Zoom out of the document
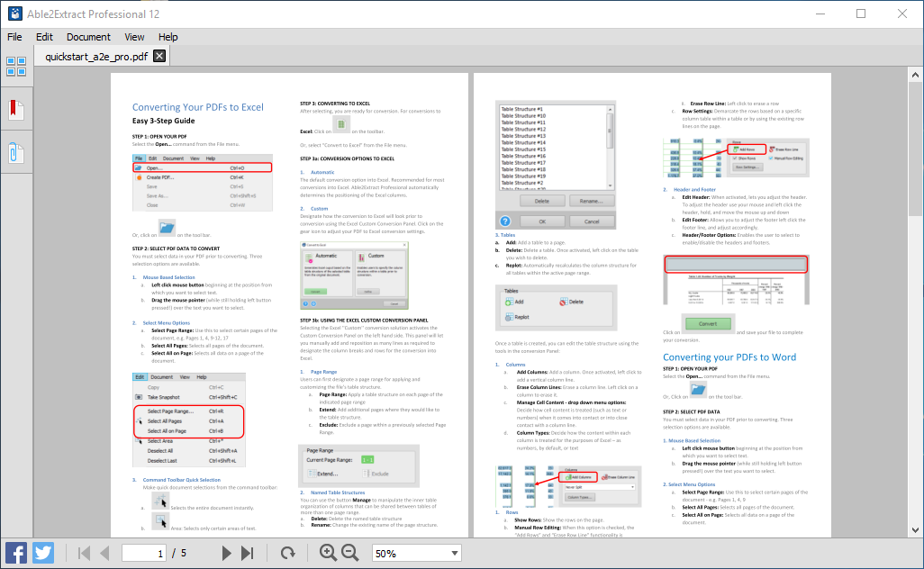The image size is (924, 569). pyautogui.click(x=350, y=553)
